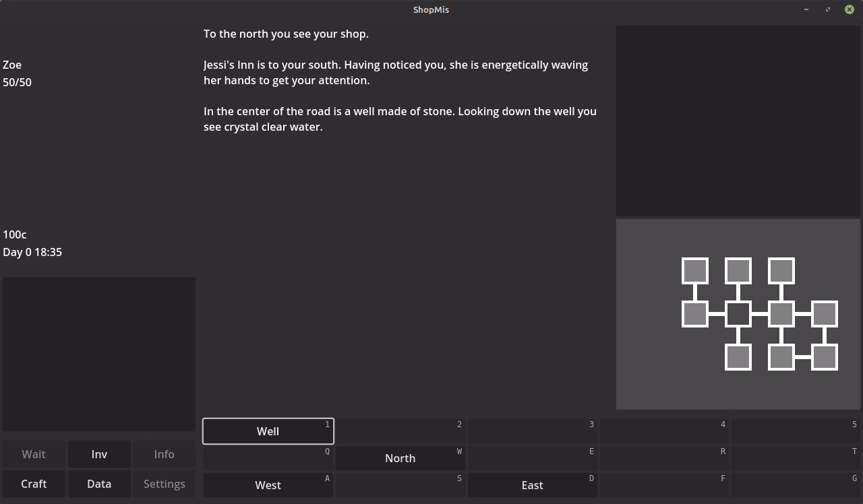Click the minimap room directly below the current room

pos(738,357)
